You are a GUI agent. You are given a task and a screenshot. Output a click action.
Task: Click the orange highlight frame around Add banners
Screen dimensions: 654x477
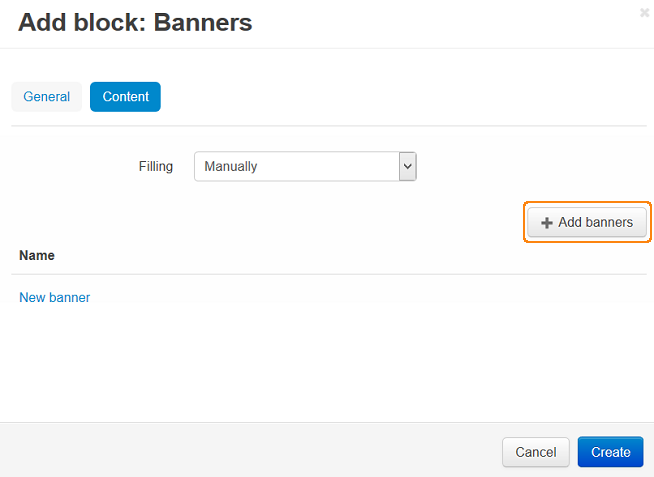tap(587, 203)
